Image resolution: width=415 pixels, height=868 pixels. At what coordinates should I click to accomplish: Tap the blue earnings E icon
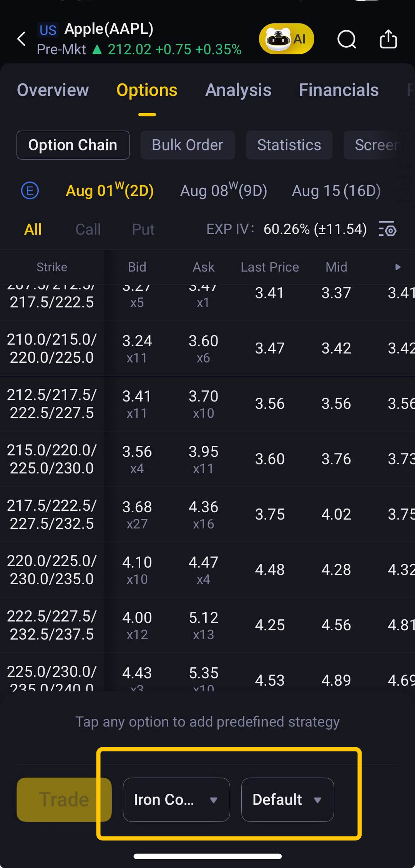[x=30, y=190]
